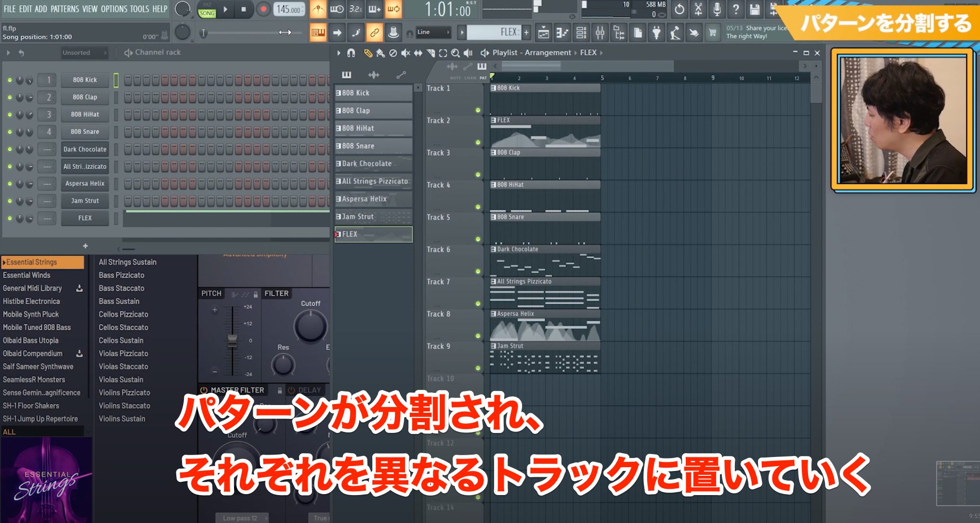The width and height of the screenshot is (980, 523).
Task: Open the audio editor scissors icon
Action: [x=698, y=9]
